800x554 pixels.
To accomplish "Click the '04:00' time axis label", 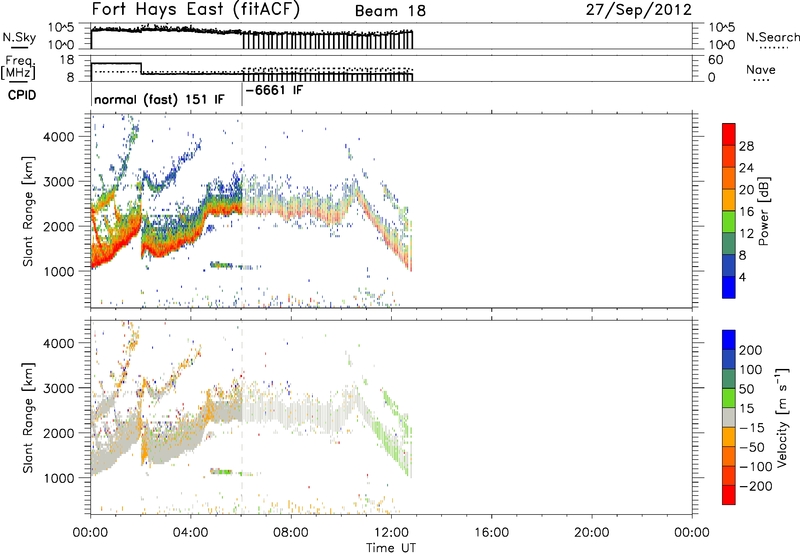I will (191, 533).
